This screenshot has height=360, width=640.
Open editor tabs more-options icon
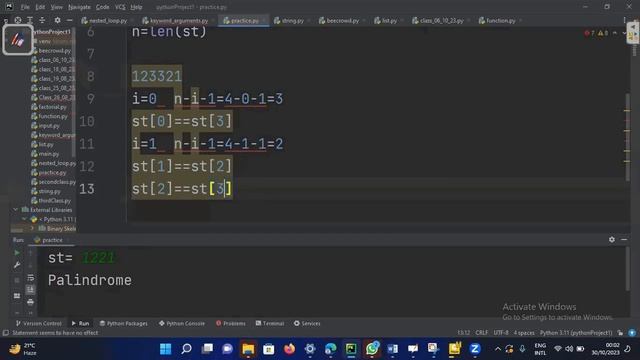(x=624, y=20)
